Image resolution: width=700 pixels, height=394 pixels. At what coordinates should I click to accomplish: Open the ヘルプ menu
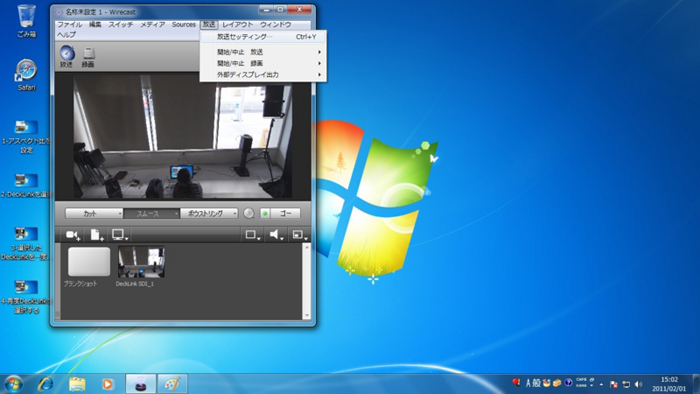coord(67,34)
